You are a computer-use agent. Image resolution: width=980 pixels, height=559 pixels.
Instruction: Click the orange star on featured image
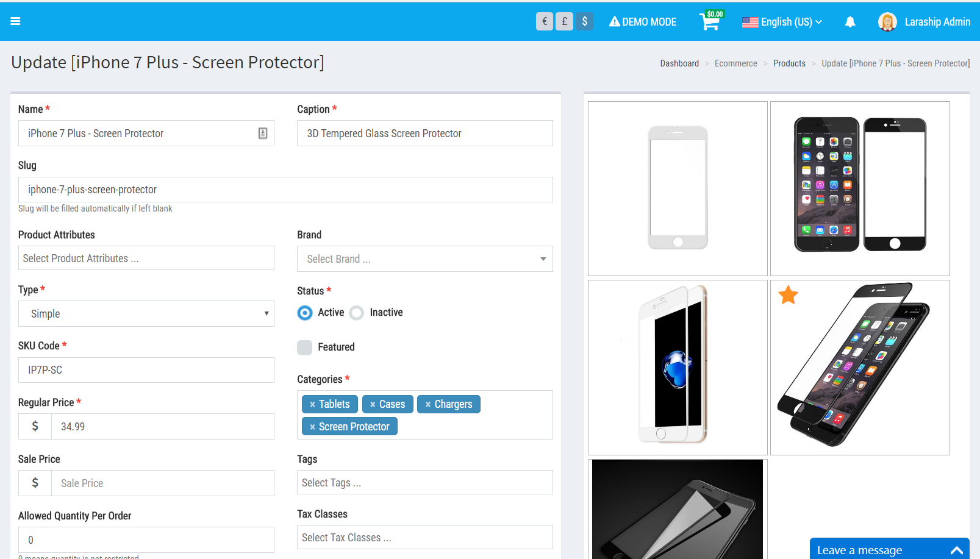pyautogui.click(x=788, y=295)
